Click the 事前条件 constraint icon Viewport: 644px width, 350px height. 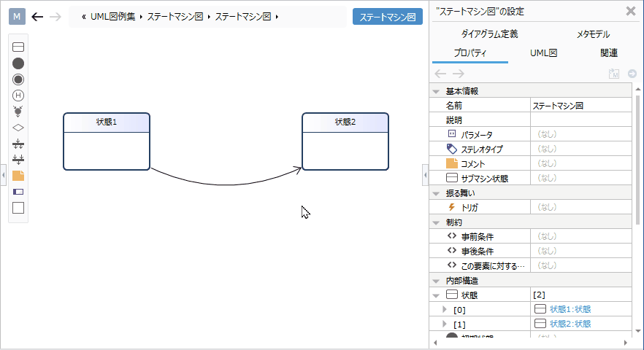pyautogui.click(x=452, y=236)
